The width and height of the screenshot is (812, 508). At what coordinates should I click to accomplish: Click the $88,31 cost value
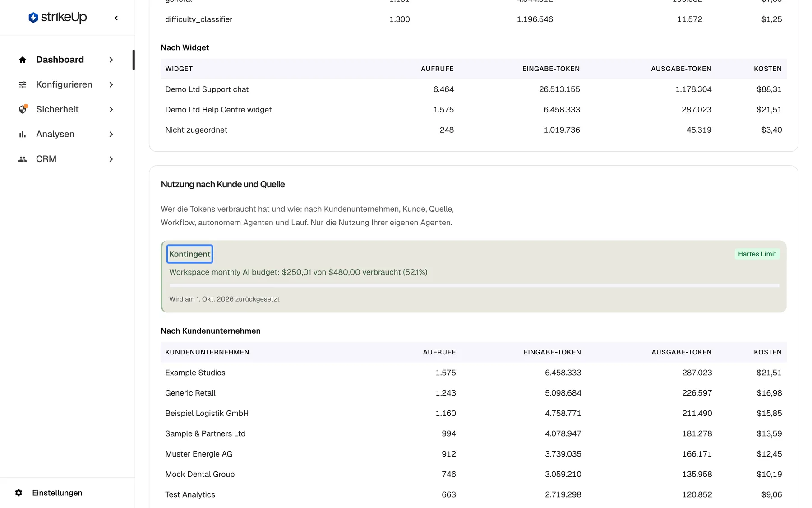[x=769, y=89]
